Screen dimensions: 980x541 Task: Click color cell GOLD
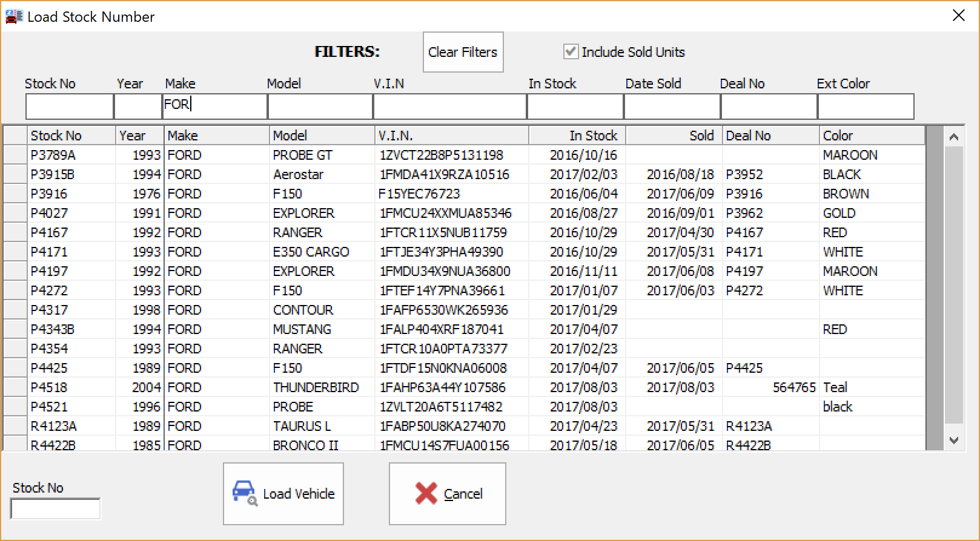click(x=839, y=213)
